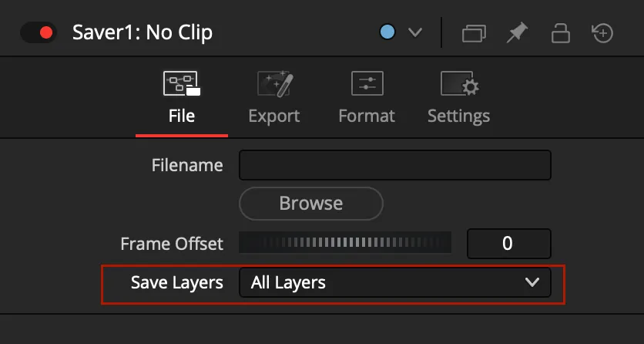Select the Settings tab label
The height and width of the screenshot is (344, 644).
(459, 116)
